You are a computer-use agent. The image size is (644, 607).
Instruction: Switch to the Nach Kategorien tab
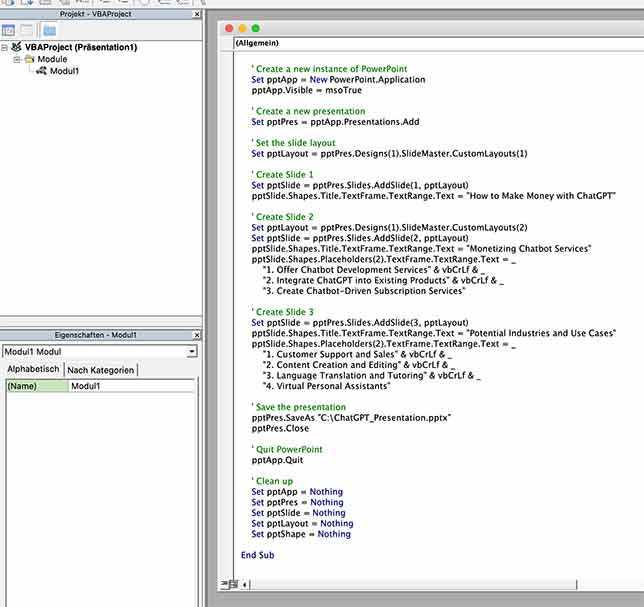tap(101, 370)
